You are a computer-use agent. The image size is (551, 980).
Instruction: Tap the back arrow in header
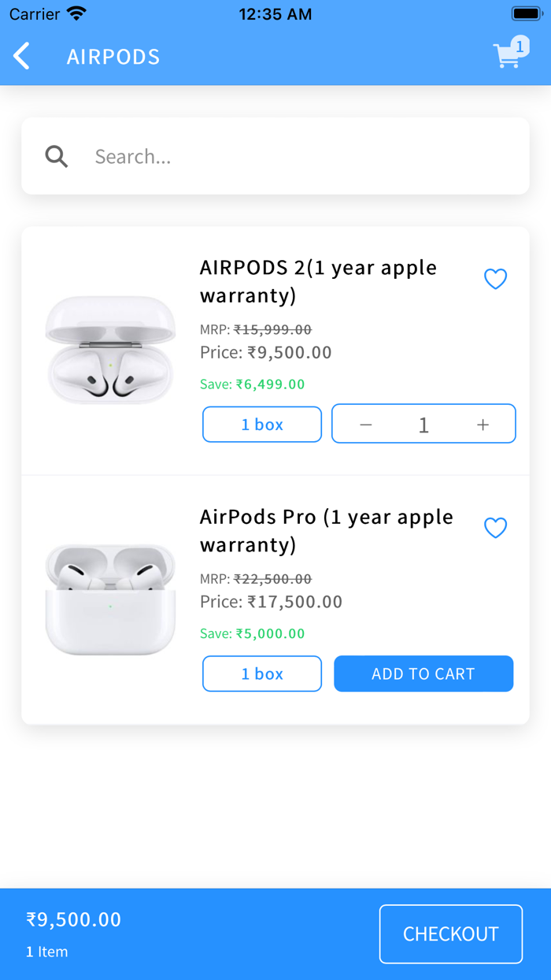point(22,56)
